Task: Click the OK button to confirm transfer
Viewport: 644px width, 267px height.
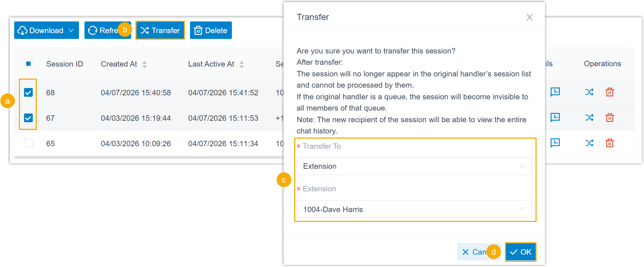Action: click(x=521, y=252)
